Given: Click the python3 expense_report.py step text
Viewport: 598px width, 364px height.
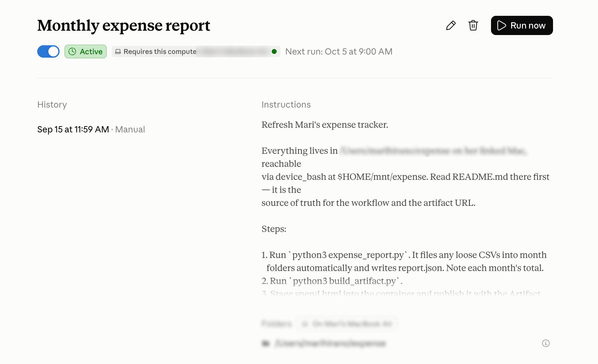Looking at the screenshot, I should pos(404,261).
